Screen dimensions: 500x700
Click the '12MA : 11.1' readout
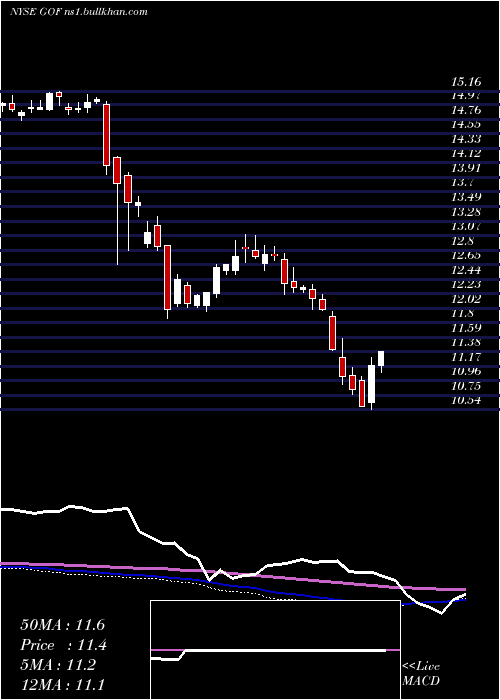click(x=62, y=685)
